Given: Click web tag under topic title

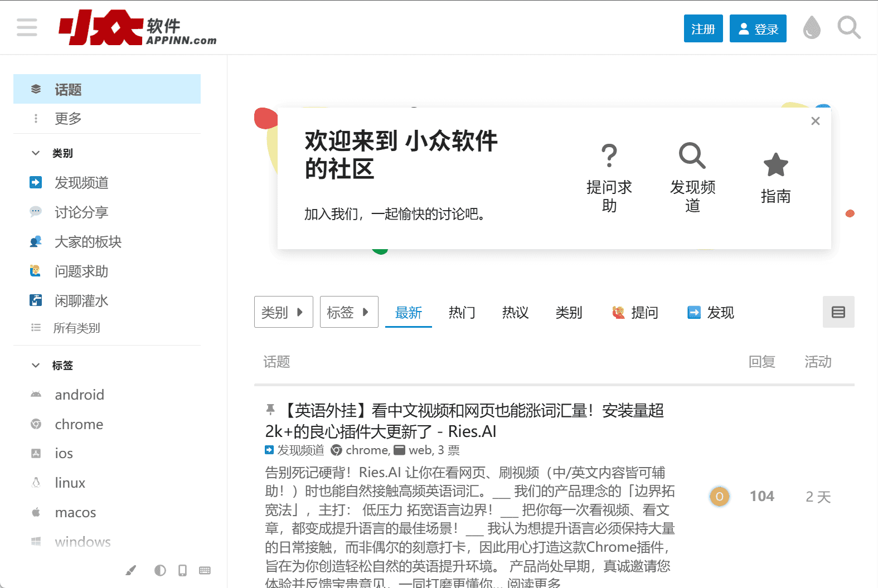Looking at the screenshot, I should tap(413, 450).
